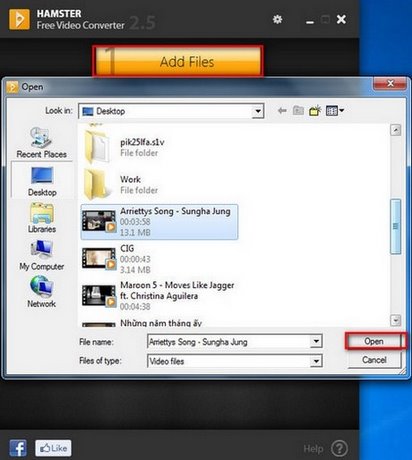Expand the File name dropdown arrow
This screenshot has width=412, height=460.
(x=316, y=341)
